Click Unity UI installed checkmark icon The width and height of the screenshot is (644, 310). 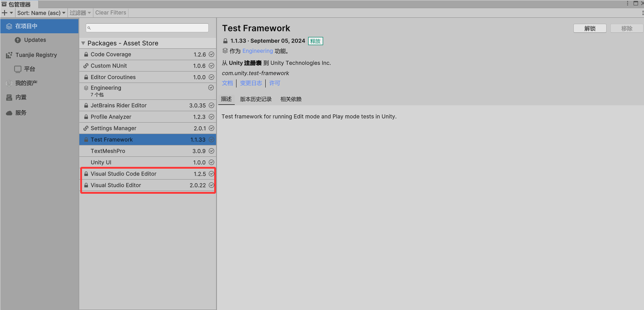(x=211, y=162)
